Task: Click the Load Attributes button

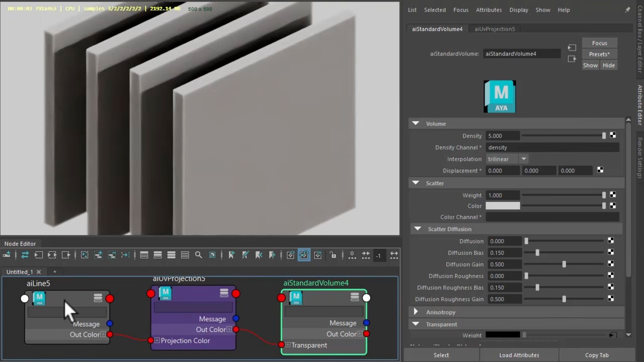Action: (519, 355)
